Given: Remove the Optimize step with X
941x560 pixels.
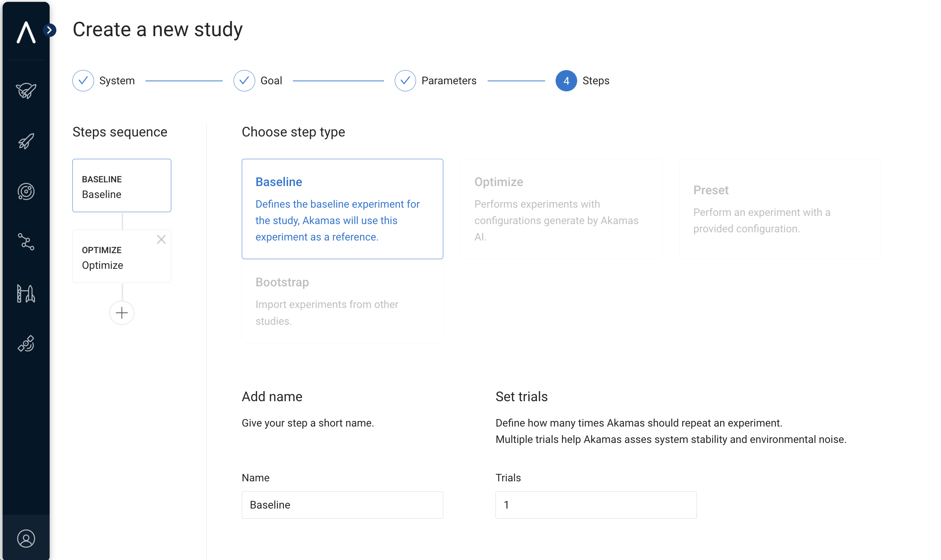Looking at the screenshot, I should click(x=161, y=240).
